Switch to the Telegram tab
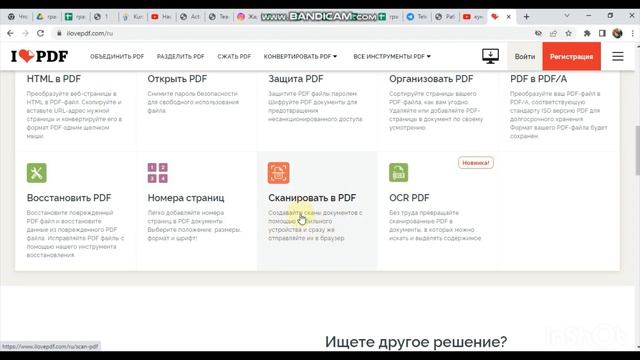The width and height of the screenshot is (640, 360). (417, 17)
